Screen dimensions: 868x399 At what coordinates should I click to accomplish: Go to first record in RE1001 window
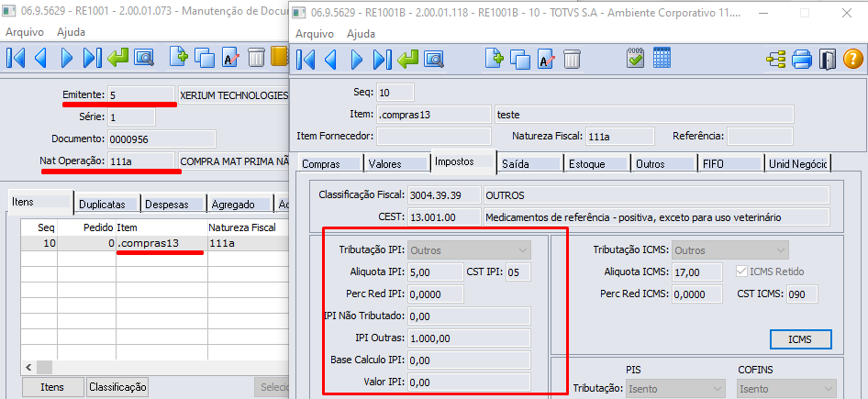[16, 58]
